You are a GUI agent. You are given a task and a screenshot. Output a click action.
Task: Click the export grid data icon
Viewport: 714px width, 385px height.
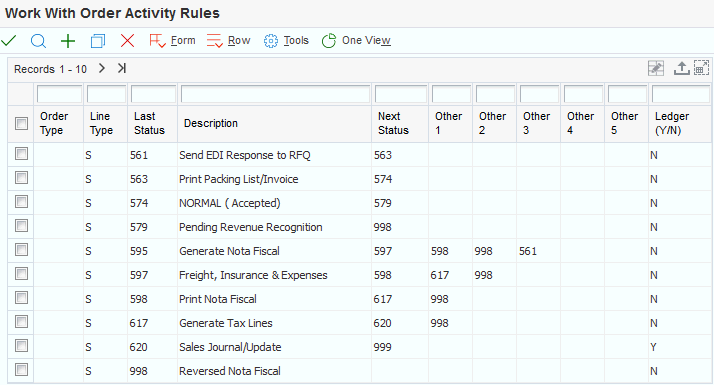click(x=681, y=68)
